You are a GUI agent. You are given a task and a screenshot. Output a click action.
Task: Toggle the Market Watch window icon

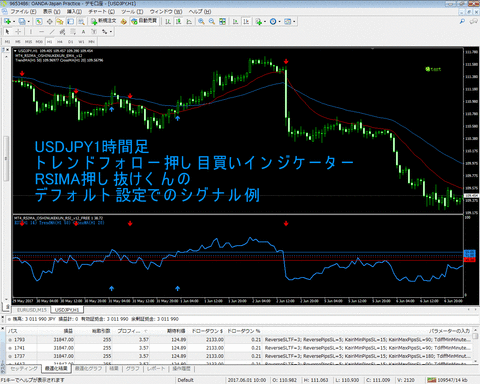[x=39, y=21]
